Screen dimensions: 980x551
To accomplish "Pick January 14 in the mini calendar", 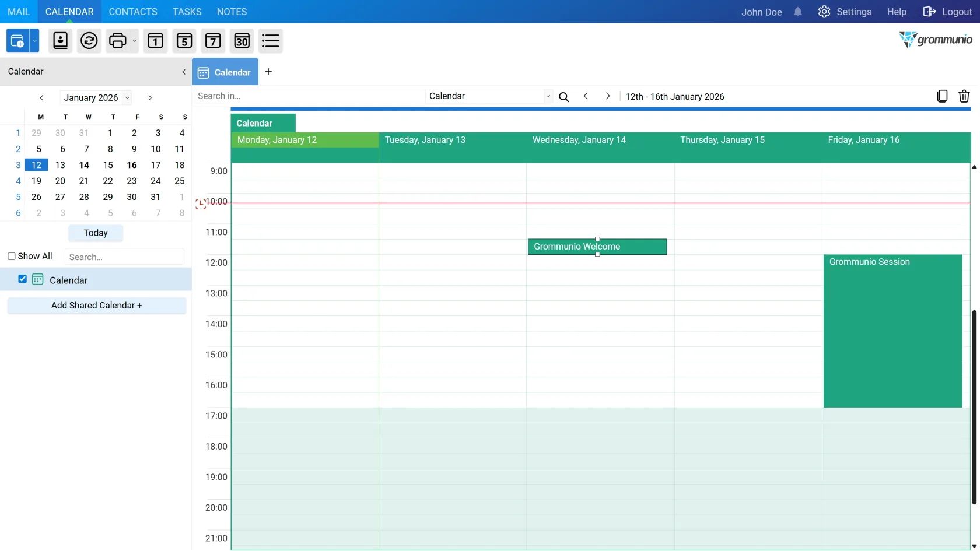I will pos(84,165).
